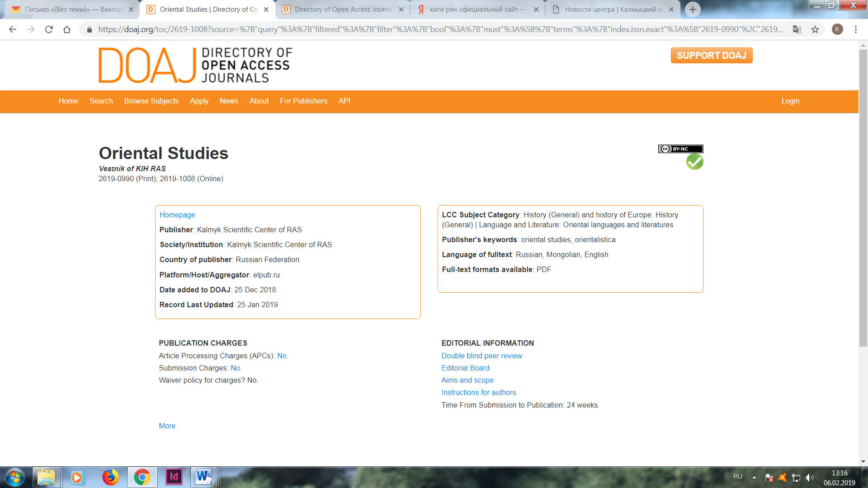Open the News menu item
The image size is (868, 488).
(x=229, y=101)
